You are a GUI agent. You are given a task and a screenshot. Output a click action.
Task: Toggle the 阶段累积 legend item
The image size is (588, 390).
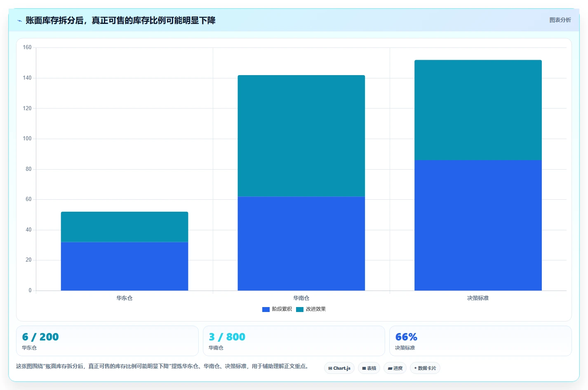click(x=277, y=309)
